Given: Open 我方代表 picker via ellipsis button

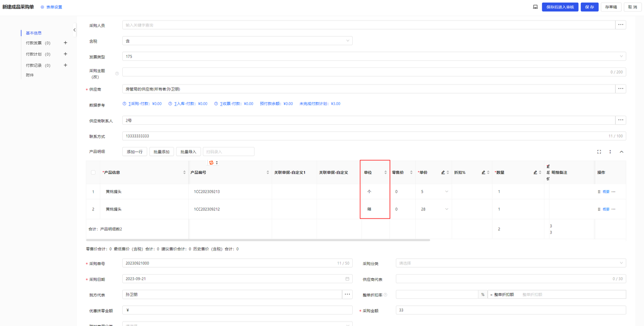Looking at the screenshot, I should tap(347, 294).
